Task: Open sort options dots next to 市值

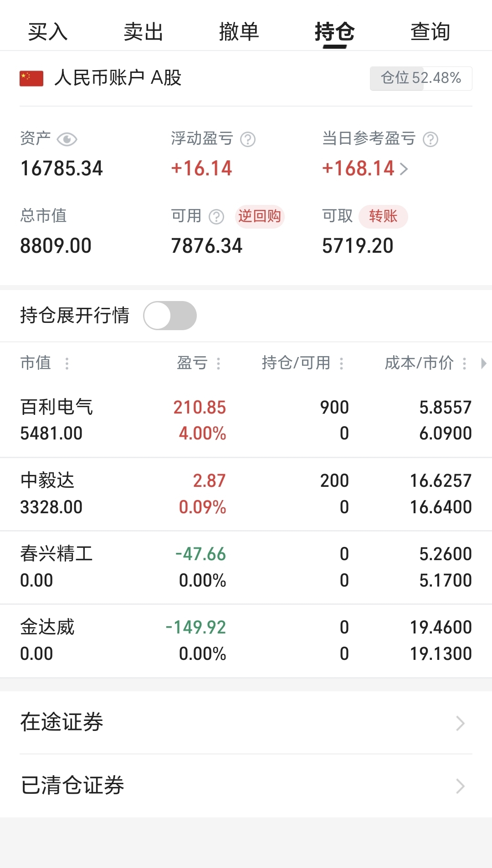Action: 67,363
